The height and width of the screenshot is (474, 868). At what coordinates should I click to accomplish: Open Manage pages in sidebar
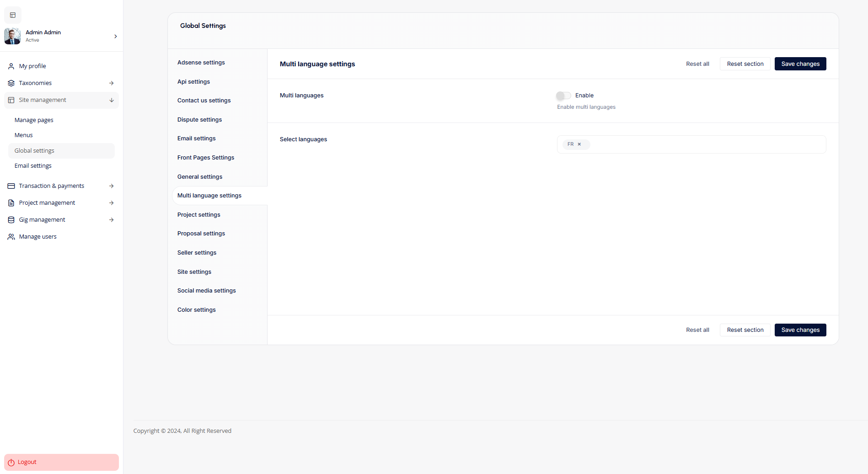(34, 120)
